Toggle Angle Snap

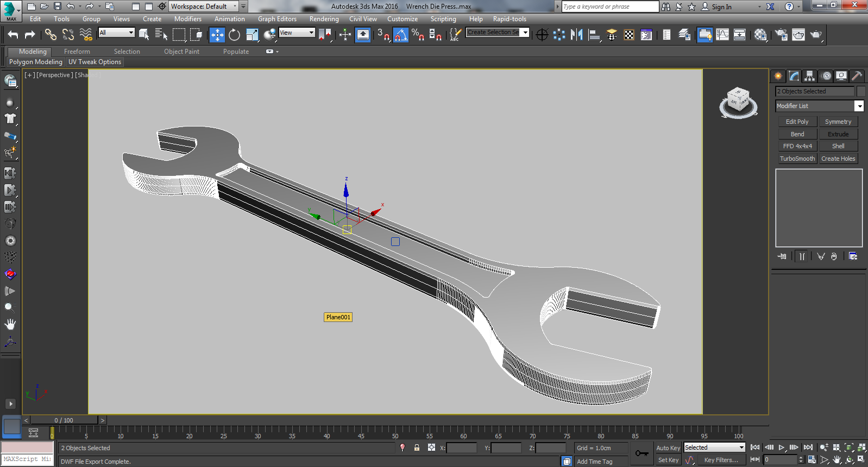[x=401, y=35]
